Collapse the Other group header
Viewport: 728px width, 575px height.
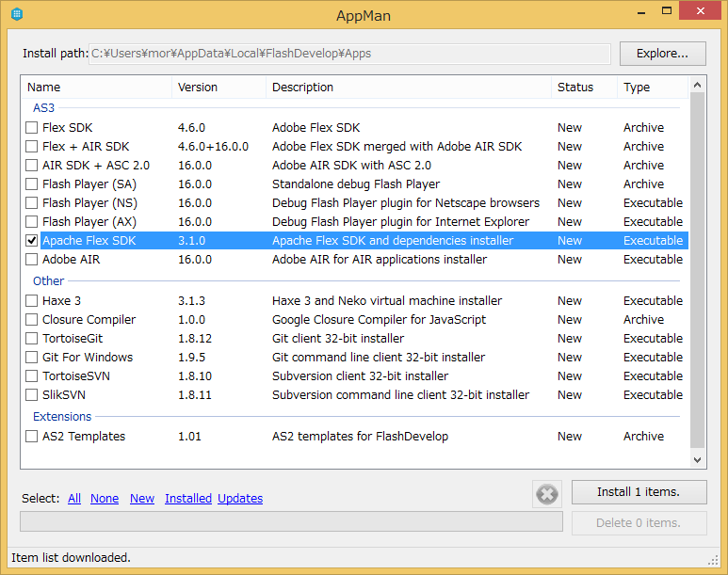tap(48, 280)
